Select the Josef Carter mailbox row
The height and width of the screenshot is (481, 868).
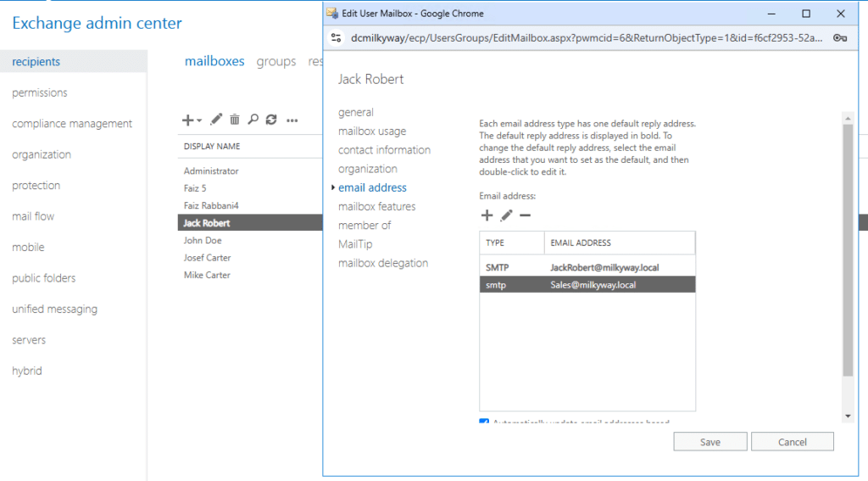[x=250, y=258]
